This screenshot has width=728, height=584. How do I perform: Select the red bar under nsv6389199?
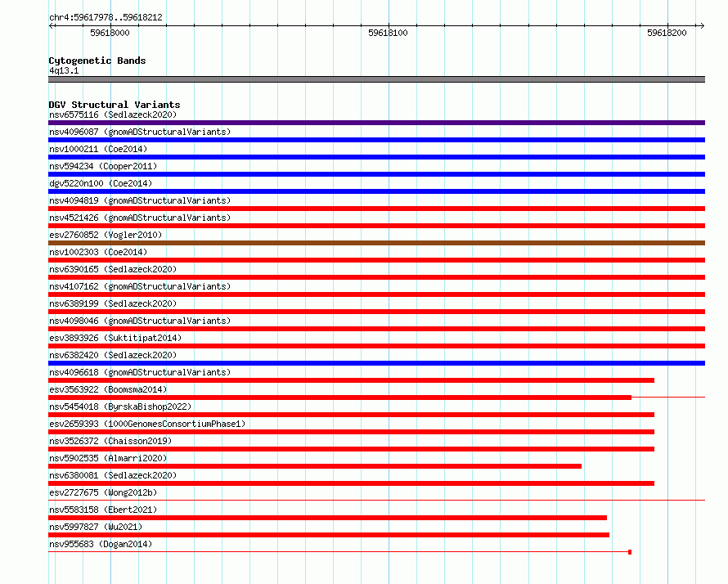click(x=376, y=312)
